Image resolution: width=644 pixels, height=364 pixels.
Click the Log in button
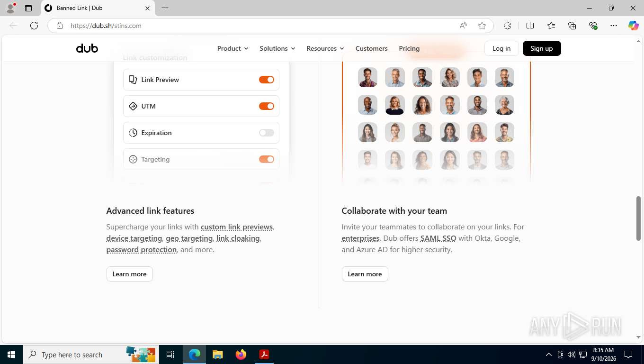(x=501, y=48)
